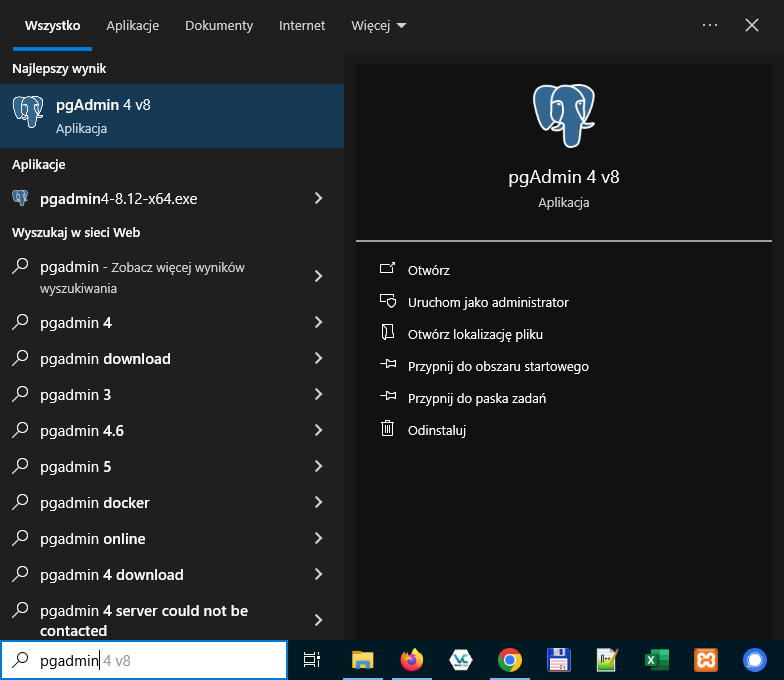Image resolution: width=784 pixels, height=680 pixels.
Task: Switch to the Dokumenty tab
Action: (x=219, y=26)
